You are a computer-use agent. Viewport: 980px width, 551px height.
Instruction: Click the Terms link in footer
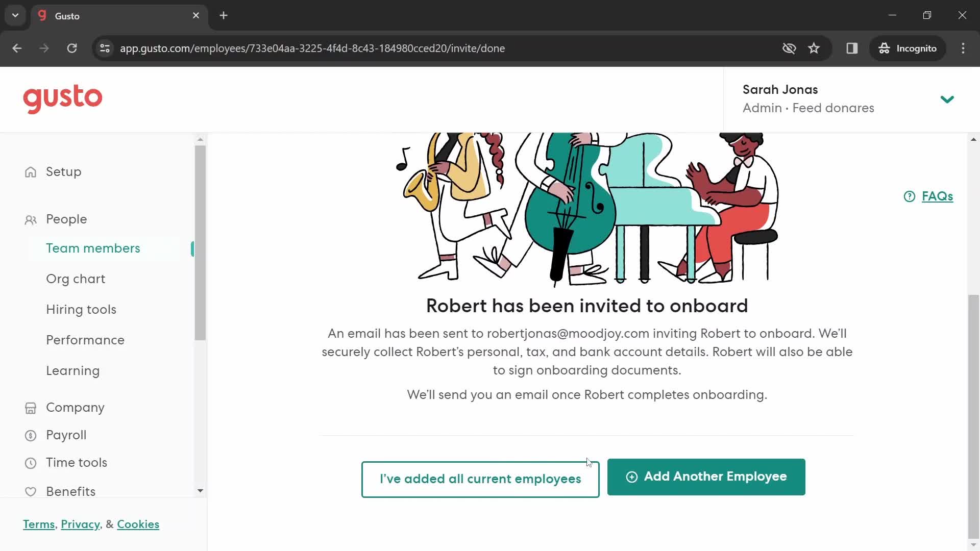(x=39, y=525)
